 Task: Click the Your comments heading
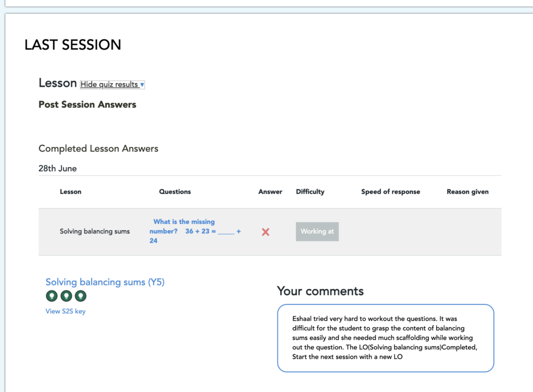(320, 291)
